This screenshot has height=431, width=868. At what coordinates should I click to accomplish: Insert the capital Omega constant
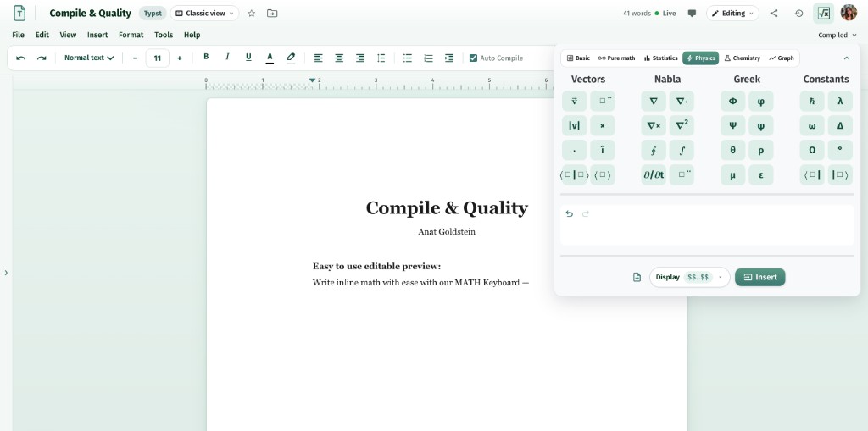point(812,150)
